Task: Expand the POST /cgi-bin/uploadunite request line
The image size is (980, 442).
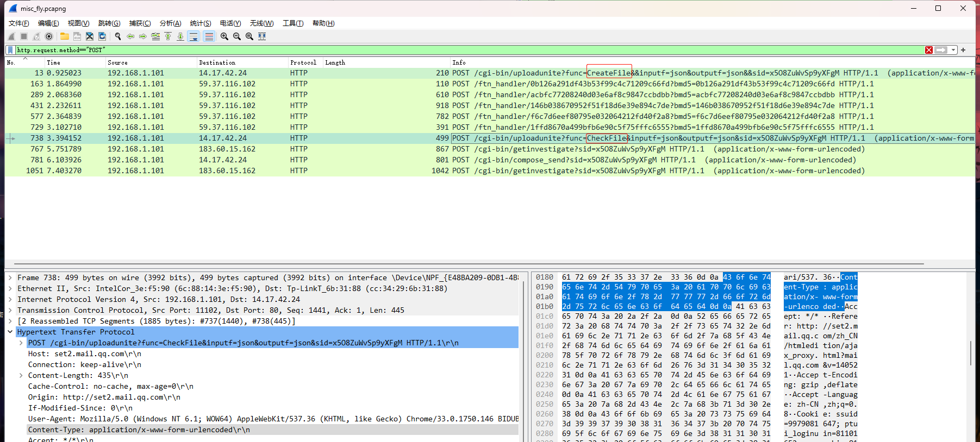Action: tap(21, 343)
